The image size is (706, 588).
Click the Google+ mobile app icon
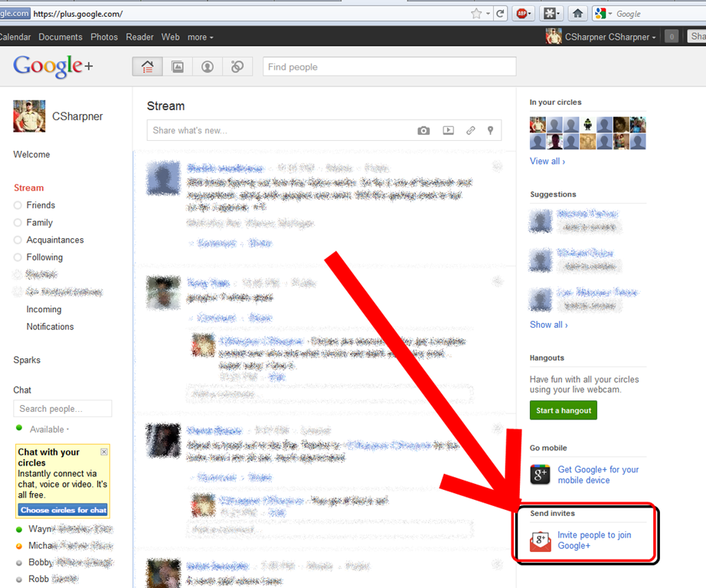pos(540,475)
